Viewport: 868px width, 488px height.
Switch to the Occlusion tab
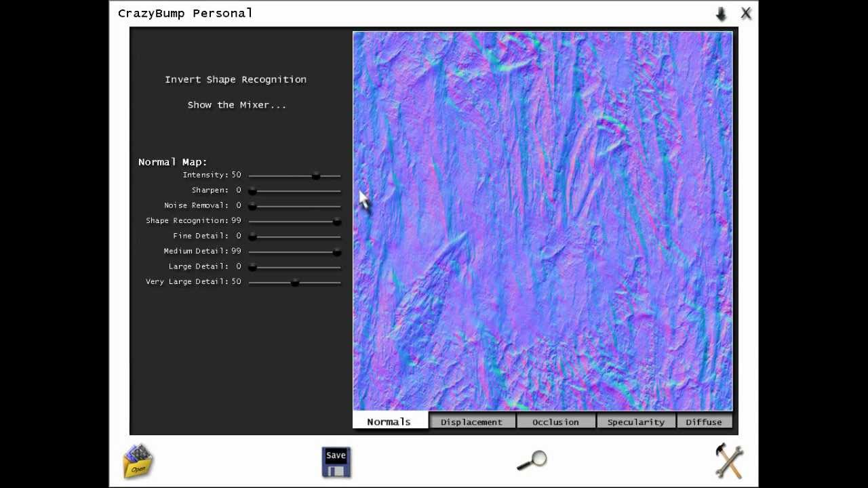coord(555,422)
